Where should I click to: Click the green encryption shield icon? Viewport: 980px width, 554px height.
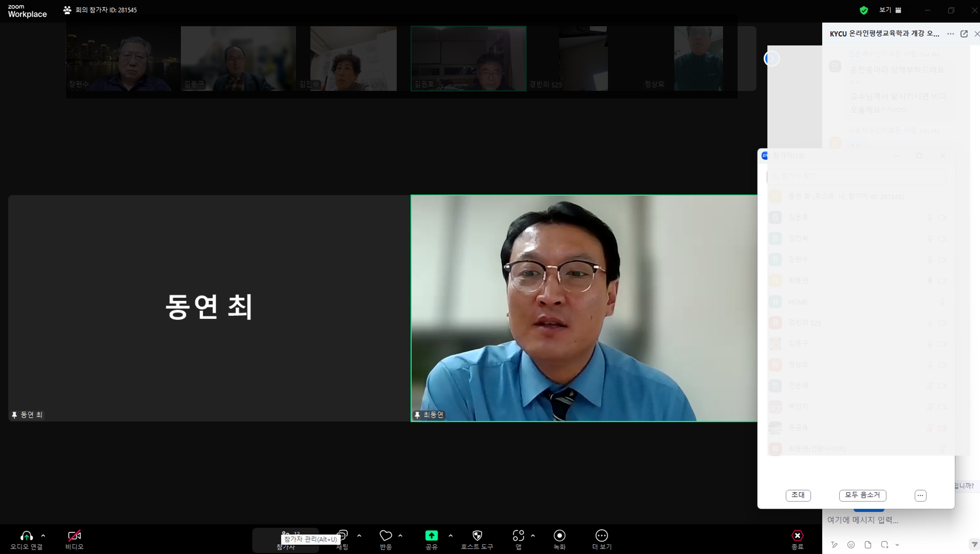click(864, 10)
